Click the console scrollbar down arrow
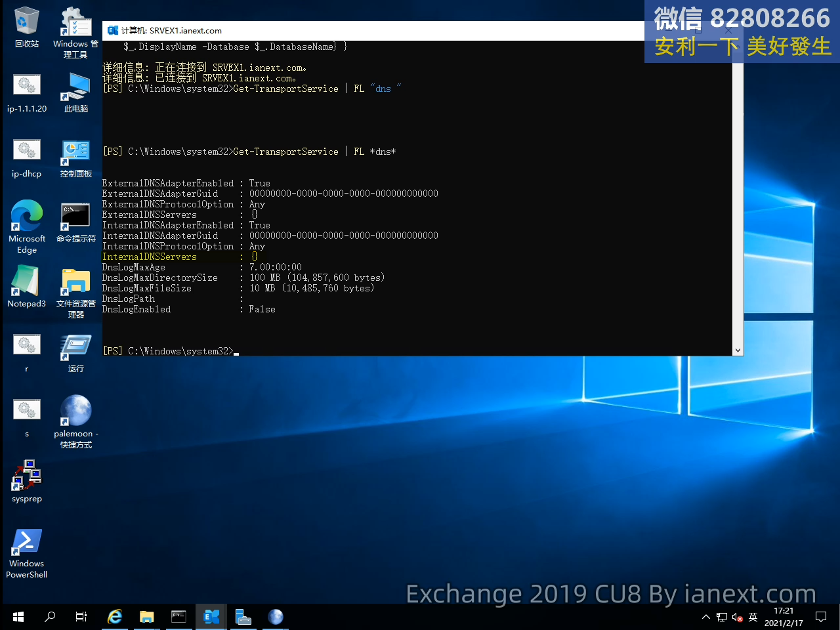The image size is (840, 630). point(738,350)
